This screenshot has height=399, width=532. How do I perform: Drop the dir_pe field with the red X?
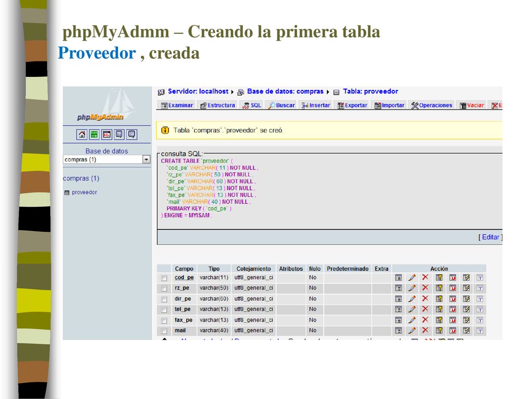[425, 299]
